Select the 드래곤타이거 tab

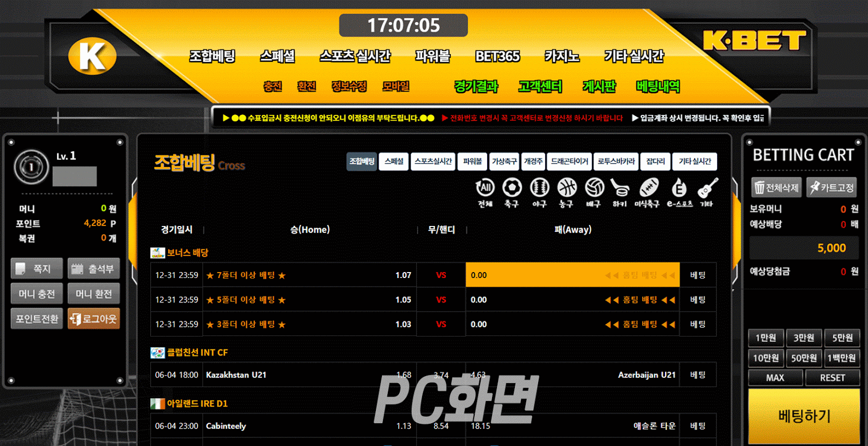(570, 161)
